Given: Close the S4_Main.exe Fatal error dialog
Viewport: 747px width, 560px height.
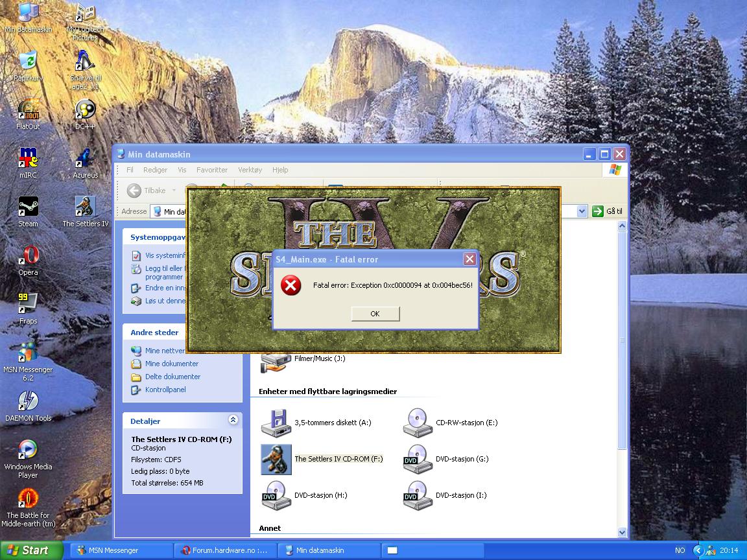Looking at the screenshot, I should click(x=469, y=259).
